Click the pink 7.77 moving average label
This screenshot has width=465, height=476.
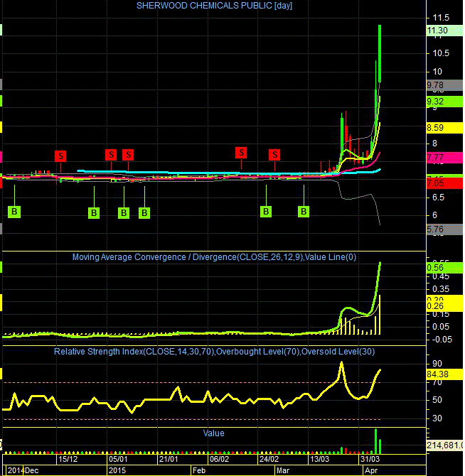point(444,158)
